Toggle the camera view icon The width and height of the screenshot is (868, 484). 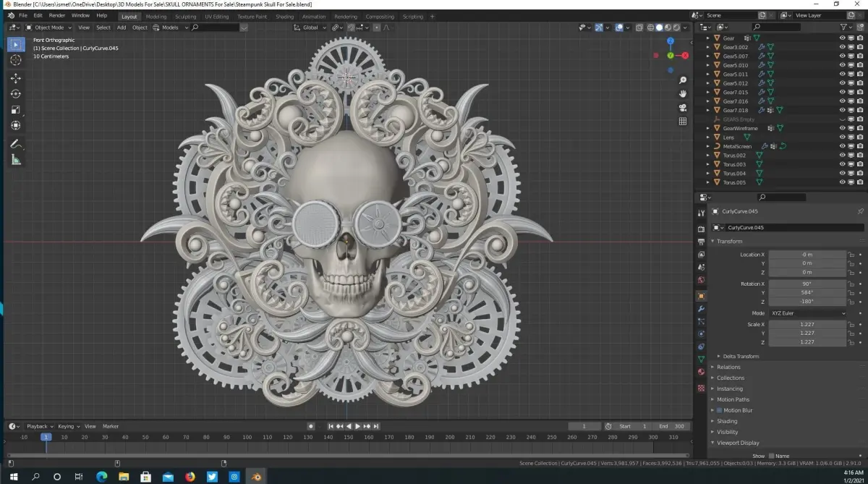[683, 108]
